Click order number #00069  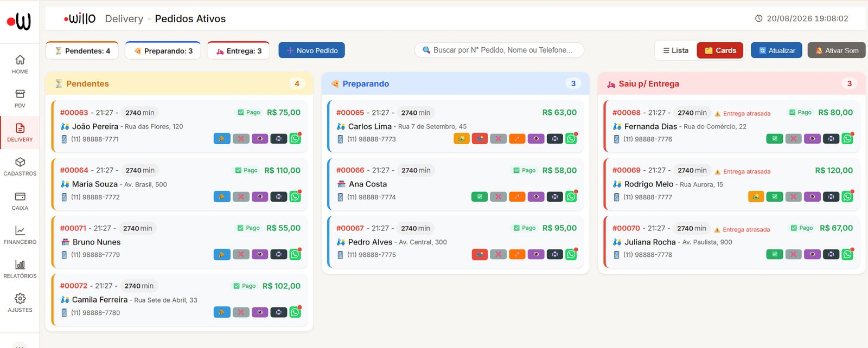coord(626,170)
